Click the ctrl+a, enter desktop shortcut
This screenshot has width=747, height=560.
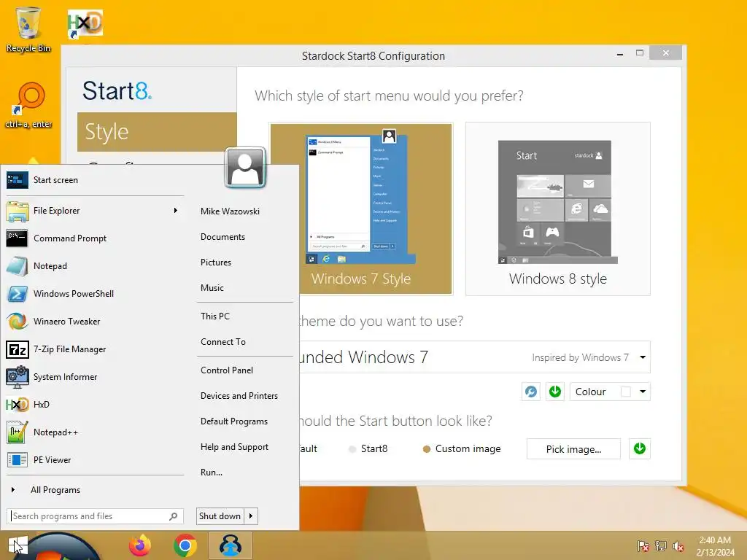[x=28, y=106]
